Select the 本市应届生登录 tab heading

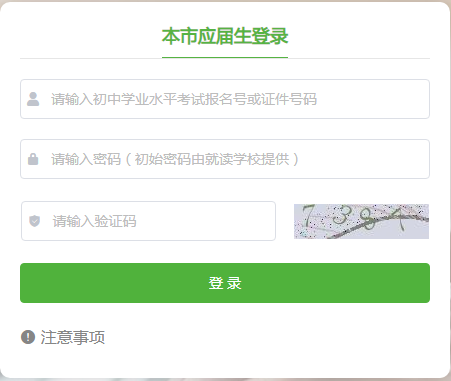(x=225, y=36)
